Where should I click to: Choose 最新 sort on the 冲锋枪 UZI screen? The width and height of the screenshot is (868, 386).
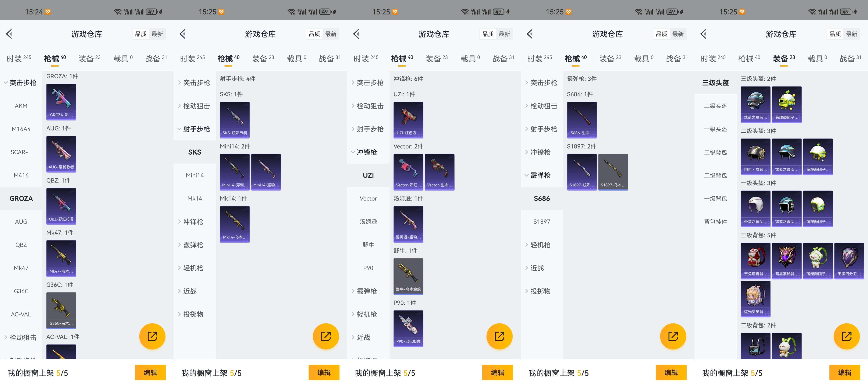click(x=504, y=34)
